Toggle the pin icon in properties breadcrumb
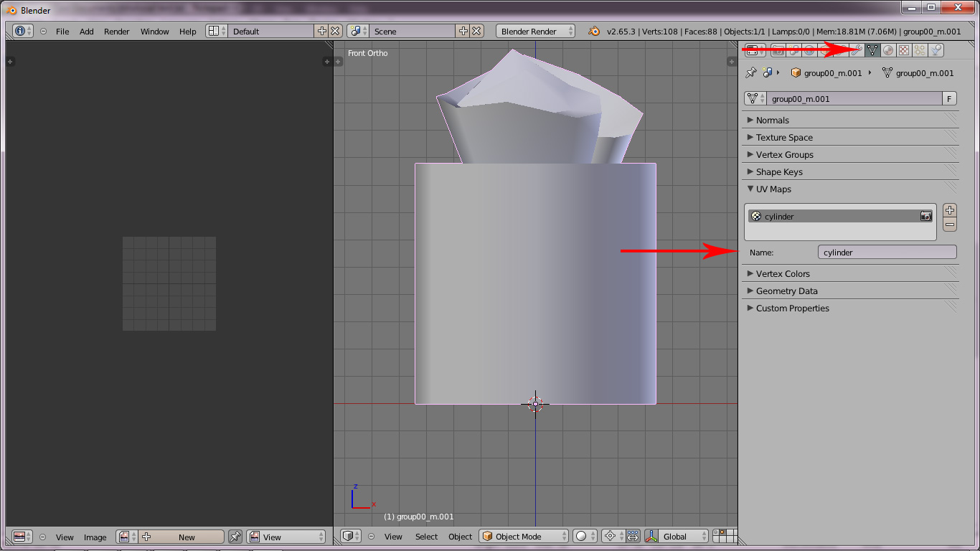This screenshot has width=980, height=551. click(751, 73)
